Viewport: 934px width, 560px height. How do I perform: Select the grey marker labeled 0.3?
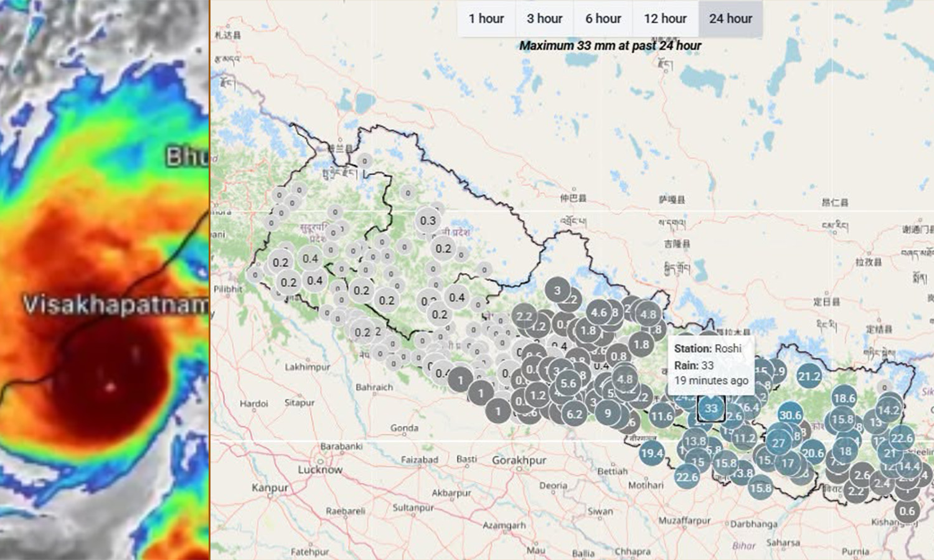(x=428, y=220)
